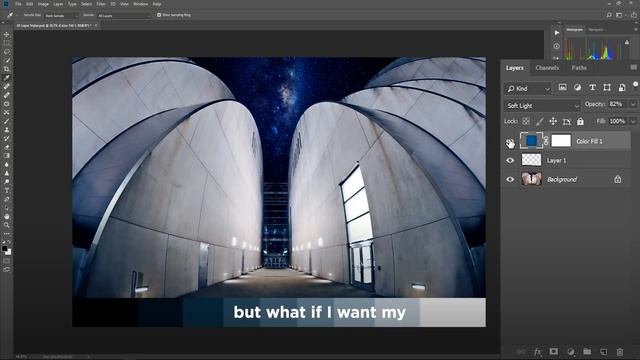Change the screen mode
The width and height of the screenshot is (640, 360).
pos(7,269)
